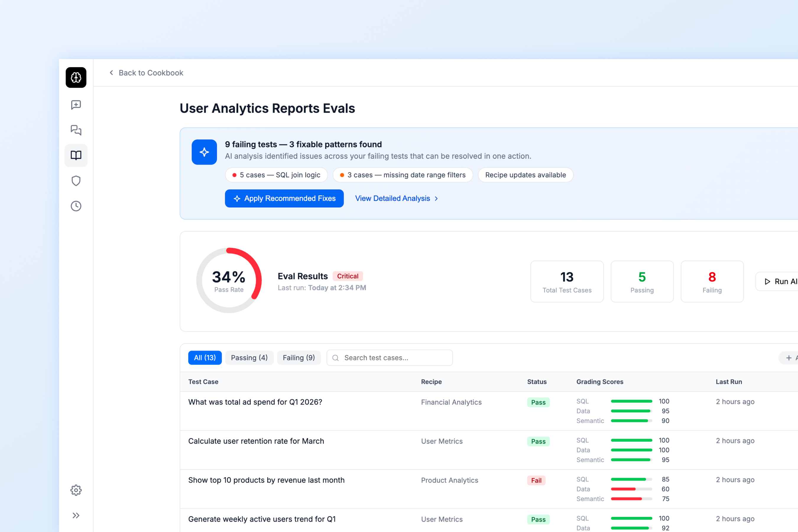Select the All (13) filter tab
Screen dimensions: 798x532
205,358
